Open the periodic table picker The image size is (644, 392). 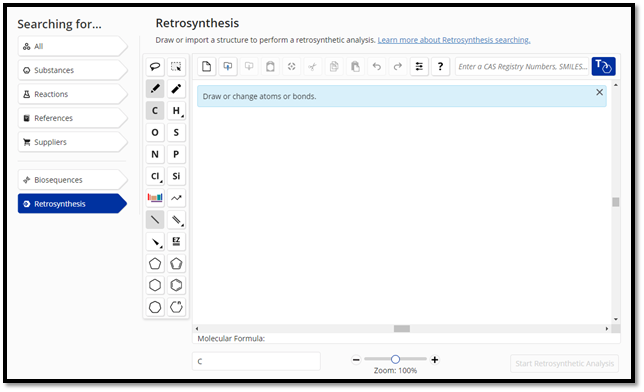(155, 198)
